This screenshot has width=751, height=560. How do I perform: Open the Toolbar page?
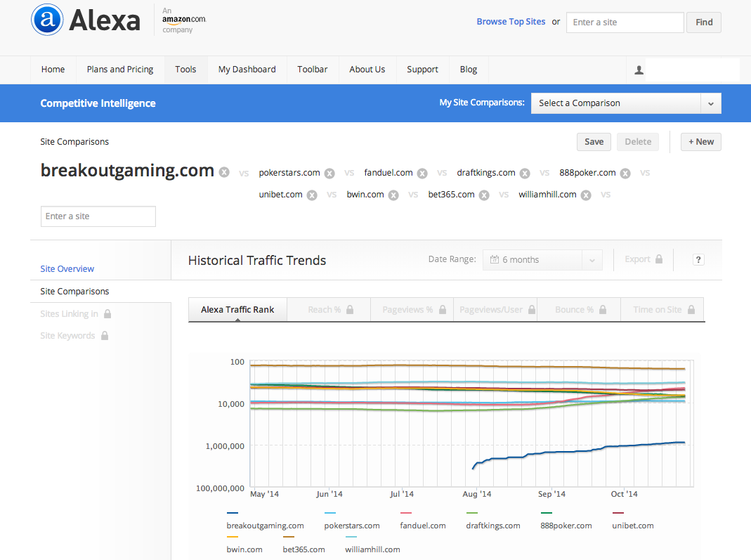coord(313,70)
